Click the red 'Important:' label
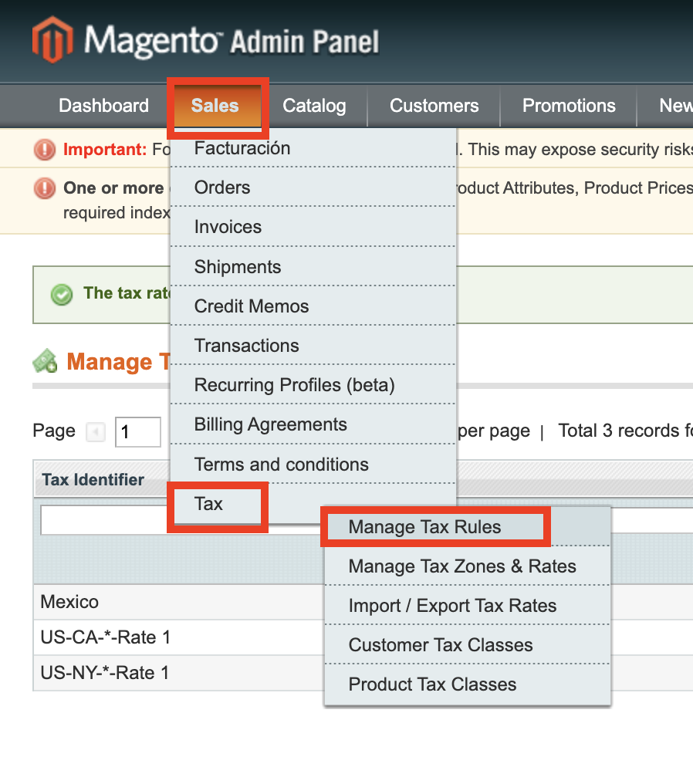The image size is (693, 784). (105, 150)
